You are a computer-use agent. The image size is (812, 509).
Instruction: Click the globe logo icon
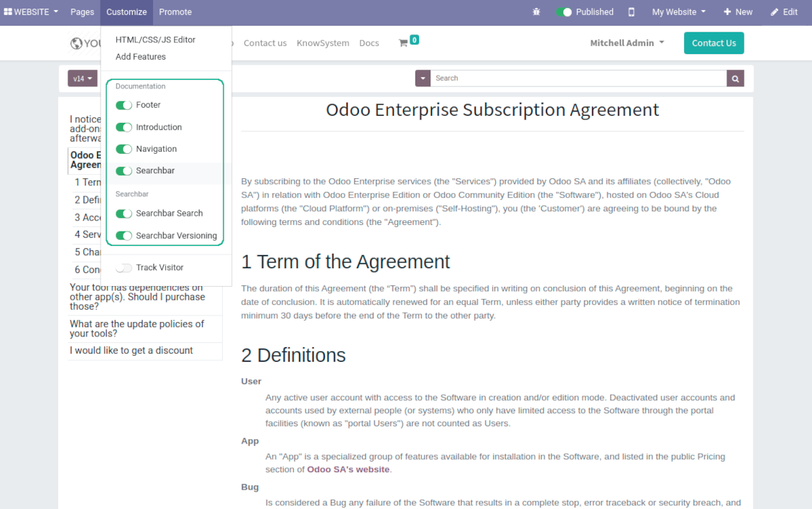click(76, 43)
